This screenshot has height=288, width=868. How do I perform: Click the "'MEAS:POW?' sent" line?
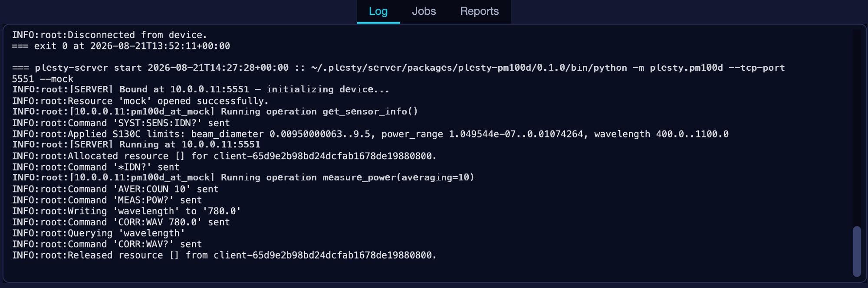pyautogui.click(x=107, y=200)
